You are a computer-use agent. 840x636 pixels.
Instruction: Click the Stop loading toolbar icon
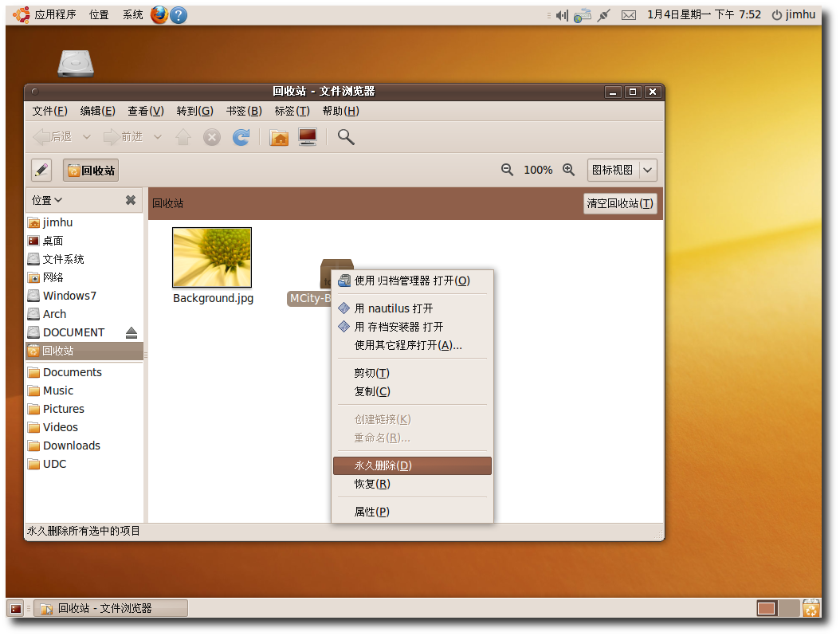click(x=212, y=138)
